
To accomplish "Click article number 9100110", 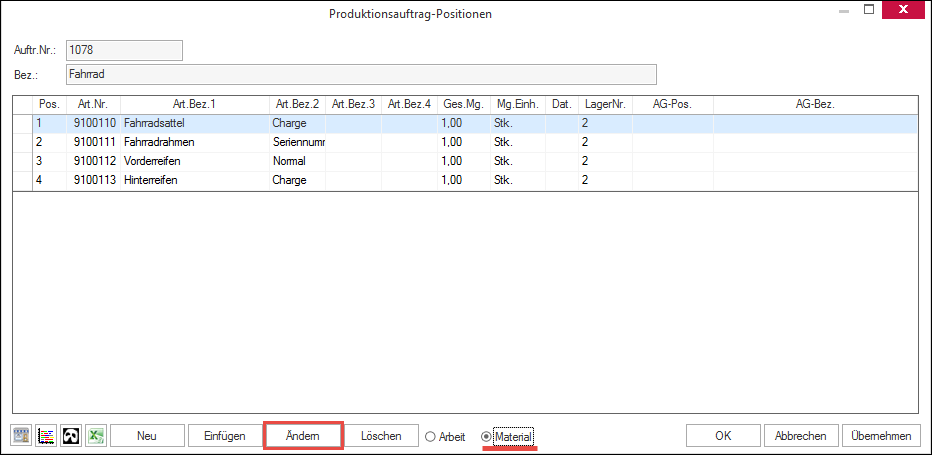I will click(x=93, y=124).
